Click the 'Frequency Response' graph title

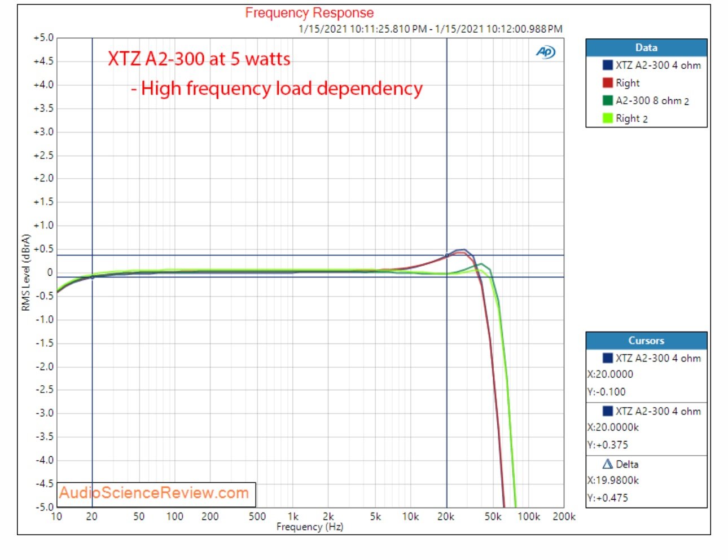coord(309,13)
